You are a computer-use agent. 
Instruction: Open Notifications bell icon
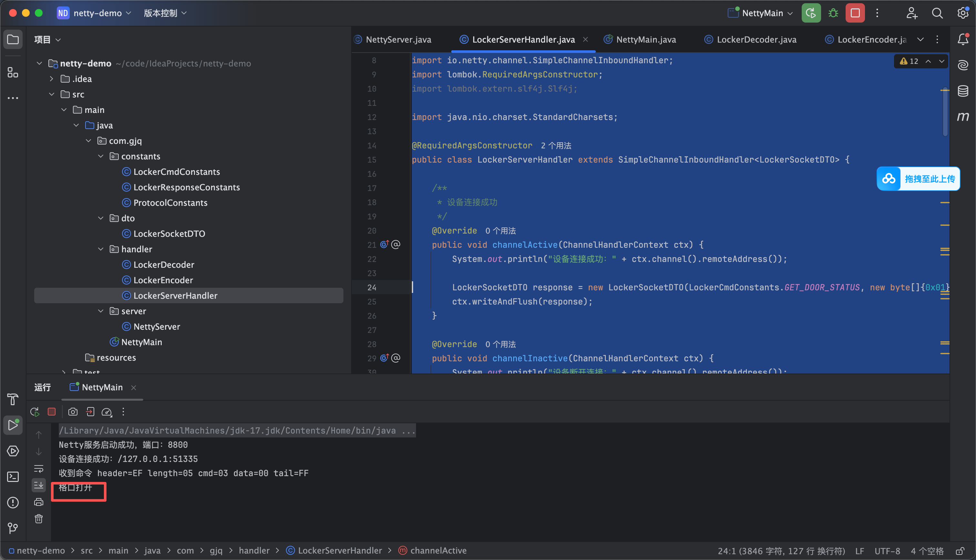coord(962,39)
